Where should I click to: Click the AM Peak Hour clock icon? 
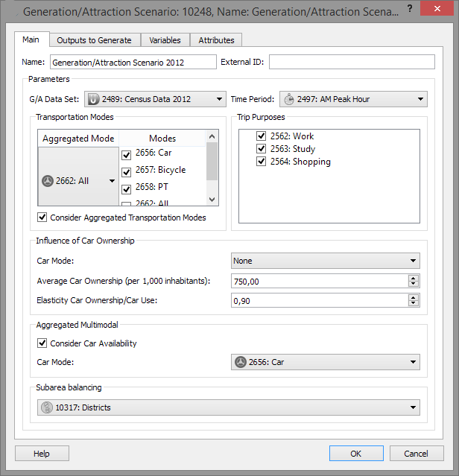(x=289, y=99)
